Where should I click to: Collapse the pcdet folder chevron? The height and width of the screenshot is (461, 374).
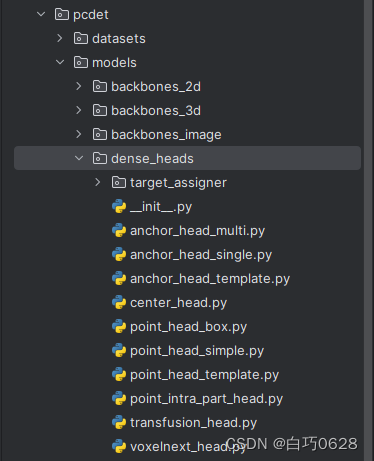tap(41, 14)
